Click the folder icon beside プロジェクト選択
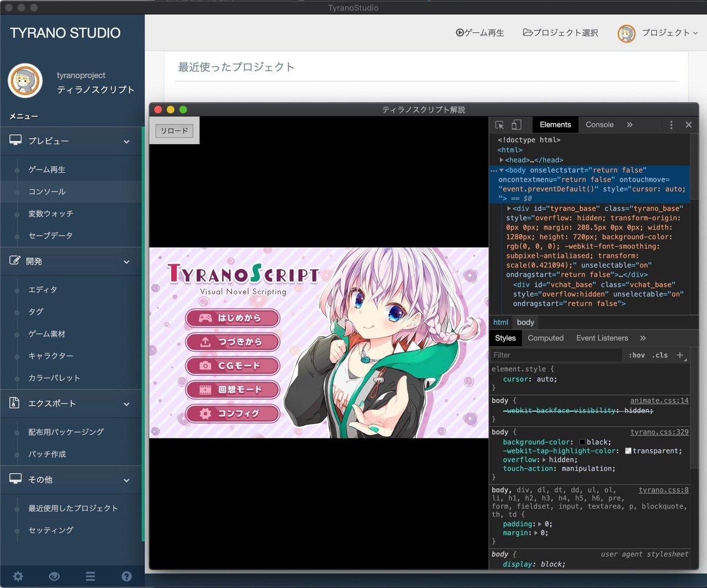The height and width of the screenshot is (588, 707). tap(527, 33)
